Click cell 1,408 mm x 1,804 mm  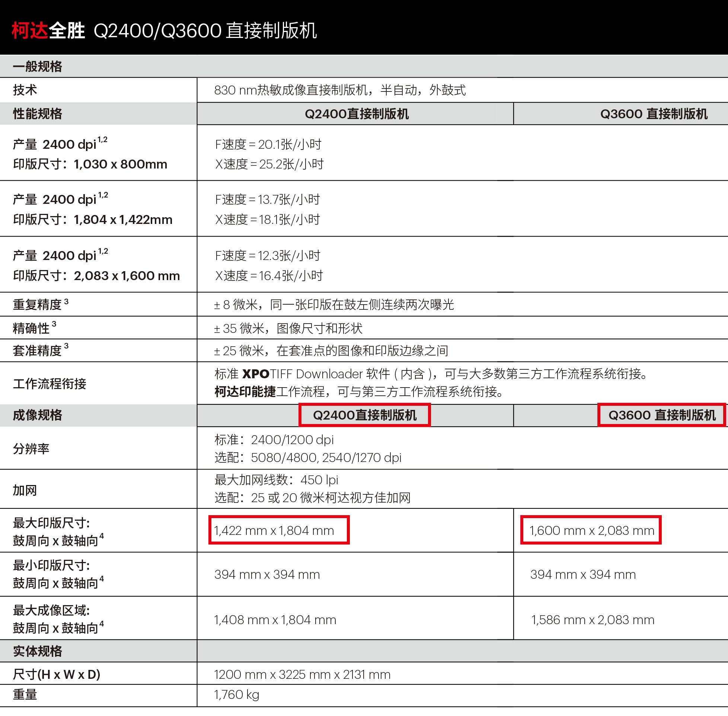pos(275,620)
